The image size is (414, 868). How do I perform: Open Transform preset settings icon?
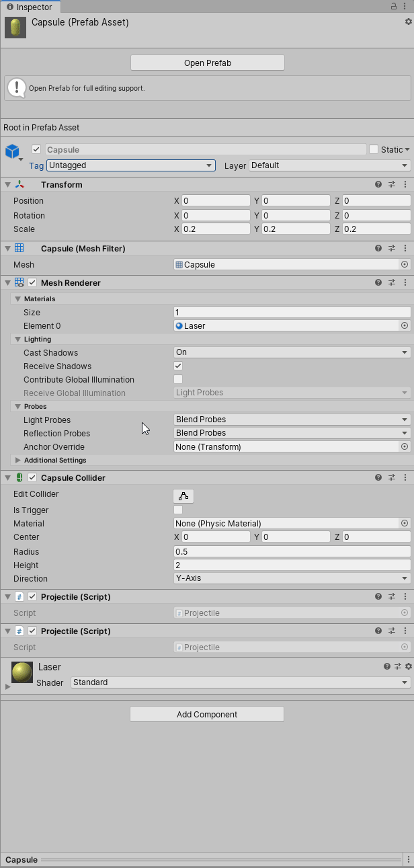click(392, 184)
